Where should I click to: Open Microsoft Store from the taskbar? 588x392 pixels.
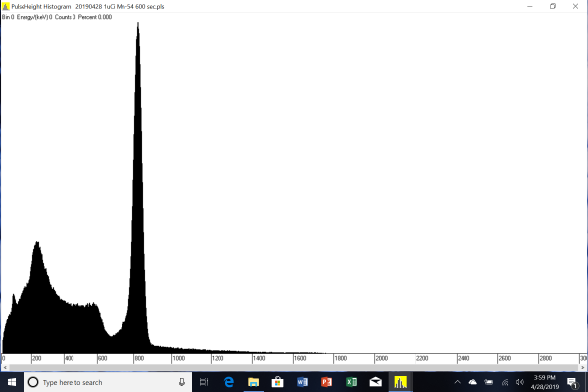pos(277,381)
